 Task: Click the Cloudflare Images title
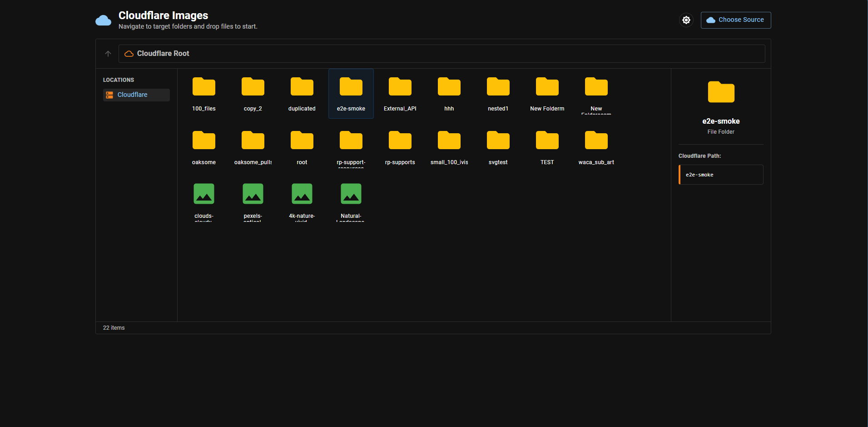tap(163, 15)
